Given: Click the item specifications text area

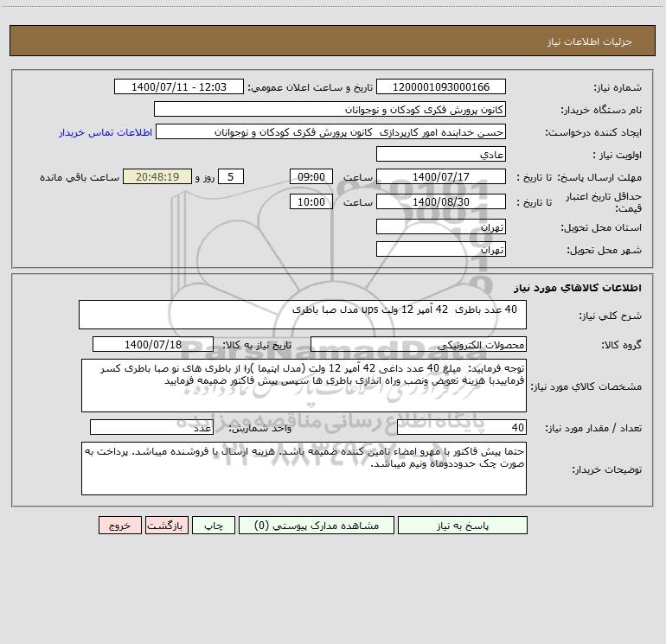Looking at the screenshot, I should point(304,386).
